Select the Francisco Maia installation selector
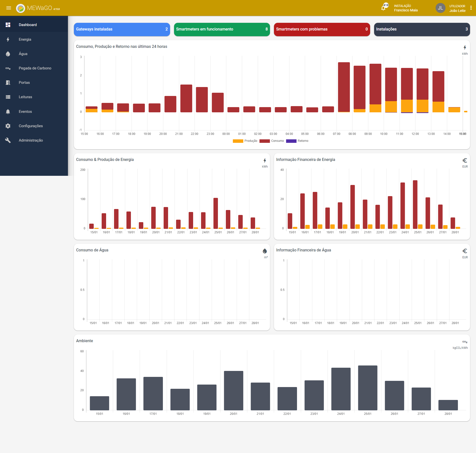Viewport: 476px width, 453px height. tap(406, 8)
